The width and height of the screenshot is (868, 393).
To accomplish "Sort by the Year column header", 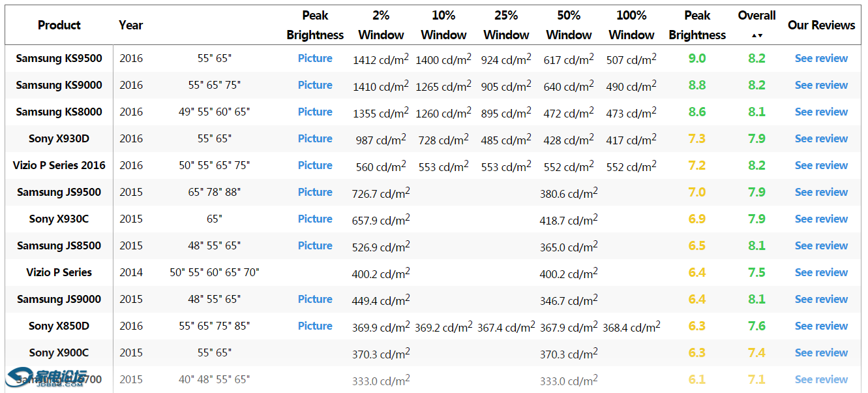I will tap(130, 25).
